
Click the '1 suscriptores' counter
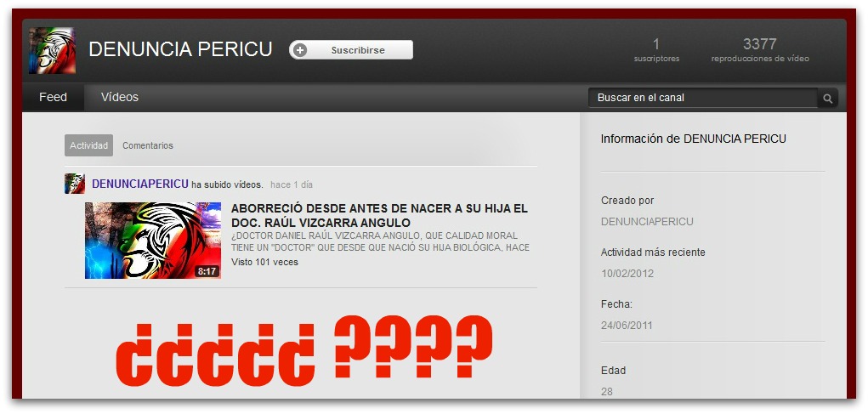pyautogui.click(x=656, y=49)
